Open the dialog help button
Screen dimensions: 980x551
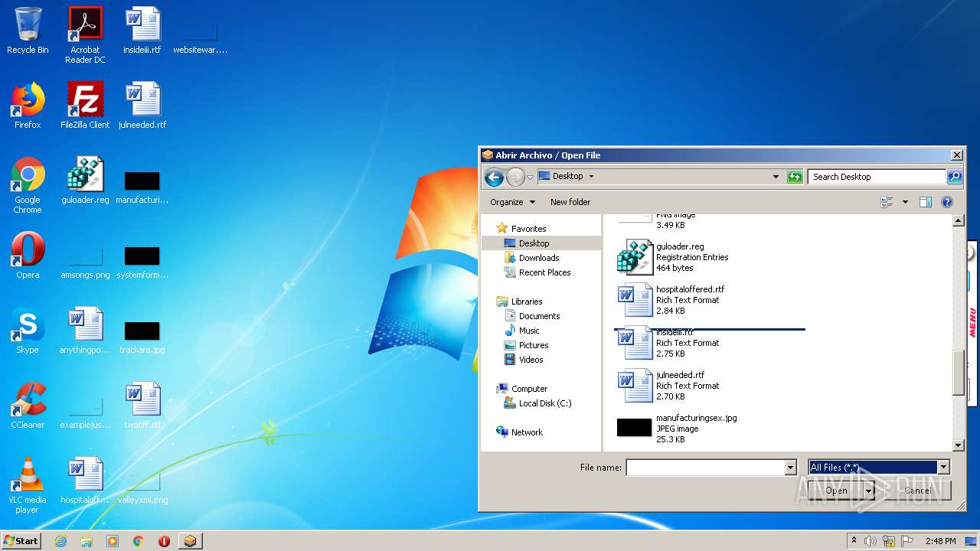(x=947, y=202)
